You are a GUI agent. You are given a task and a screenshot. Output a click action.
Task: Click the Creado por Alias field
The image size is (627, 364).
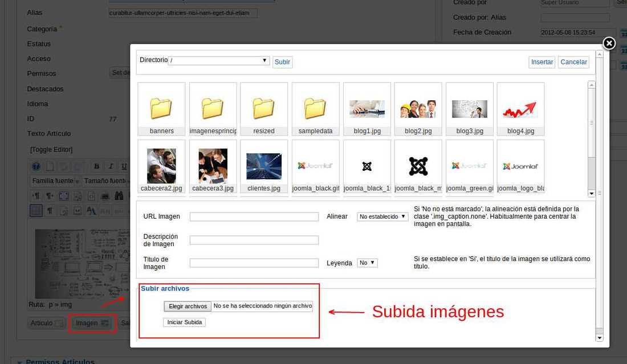coord(575,18)
